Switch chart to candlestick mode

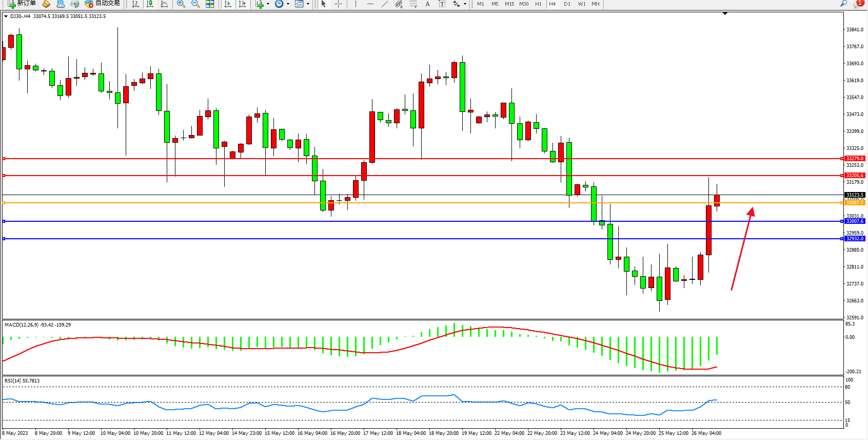150,4
